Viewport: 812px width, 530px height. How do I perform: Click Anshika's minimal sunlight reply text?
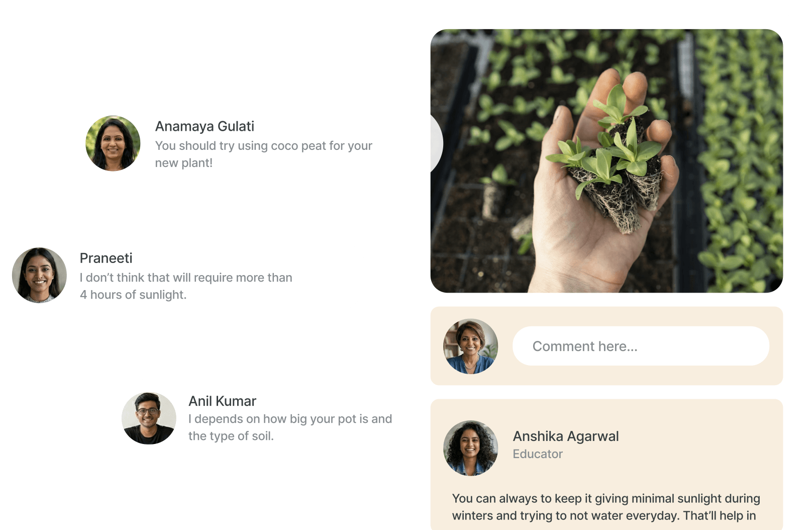[x=606, y=507]
